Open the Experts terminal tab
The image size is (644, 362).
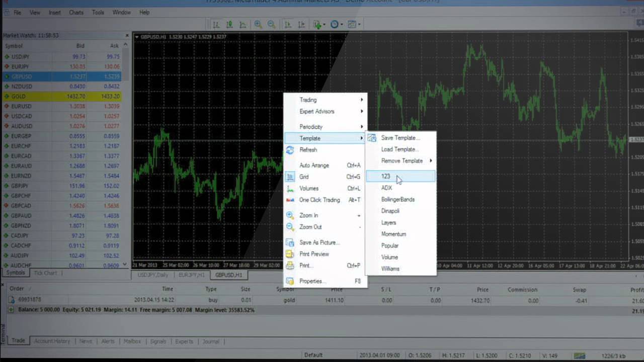point(184,341)
